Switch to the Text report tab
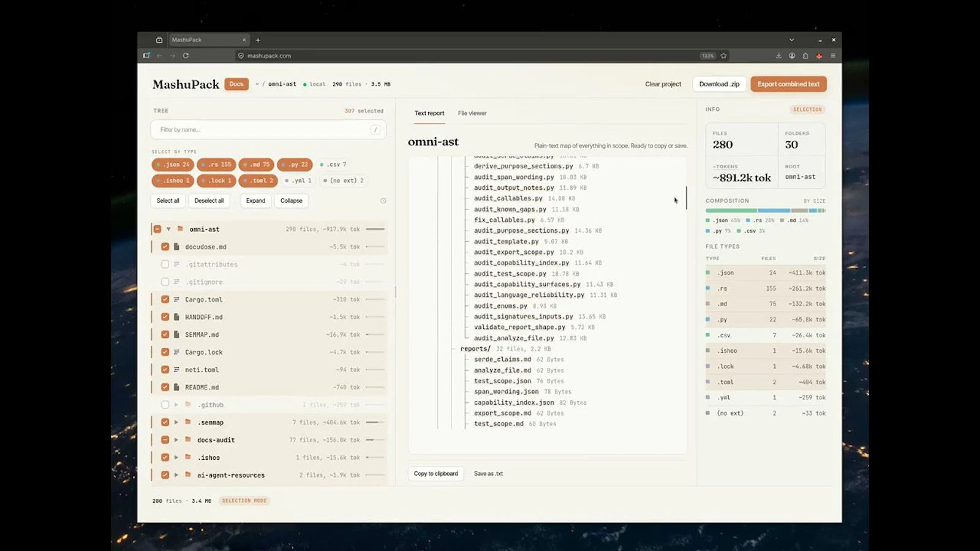 tap(429, 113)
